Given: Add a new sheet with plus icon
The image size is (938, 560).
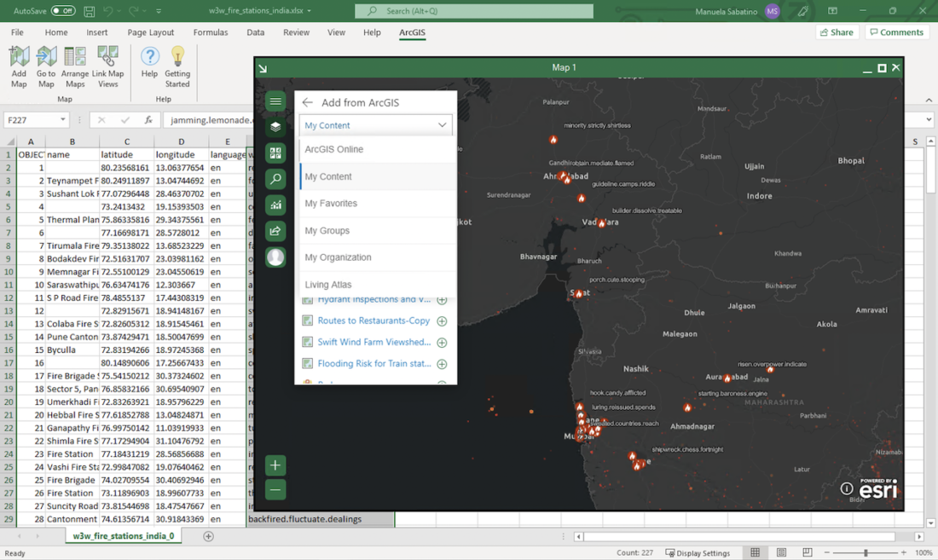Looking at the screenshot, I should coord(208,536).
